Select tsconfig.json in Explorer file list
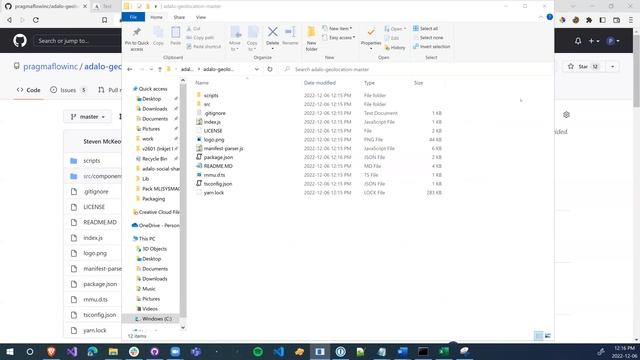 [x=218, y=184]
